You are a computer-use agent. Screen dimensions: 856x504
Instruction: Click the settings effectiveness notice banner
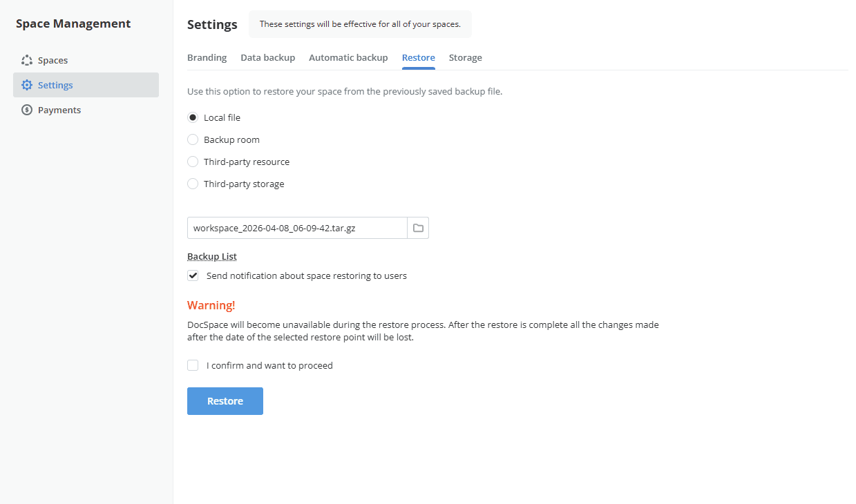[x=360, y=23]
